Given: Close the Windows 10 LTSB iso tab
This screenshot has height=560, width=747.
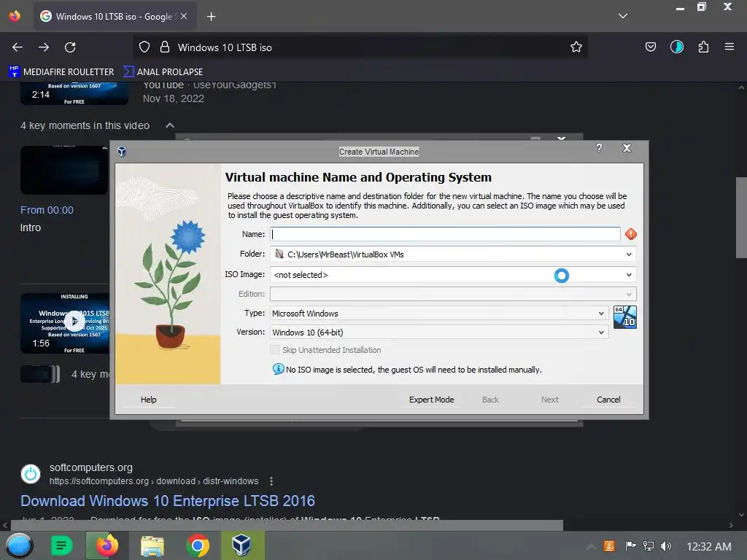Looking at the screenshot, I should click(184, 16).
